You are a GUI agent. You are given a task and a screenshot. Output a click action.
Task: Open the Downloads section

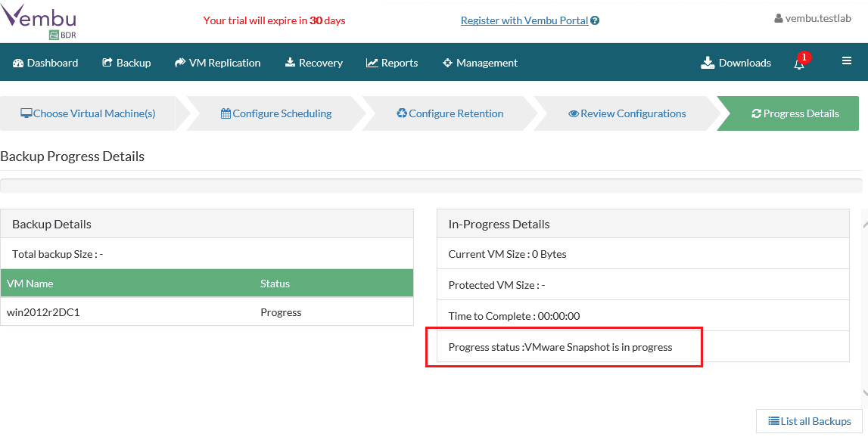[x=736, y=63]
